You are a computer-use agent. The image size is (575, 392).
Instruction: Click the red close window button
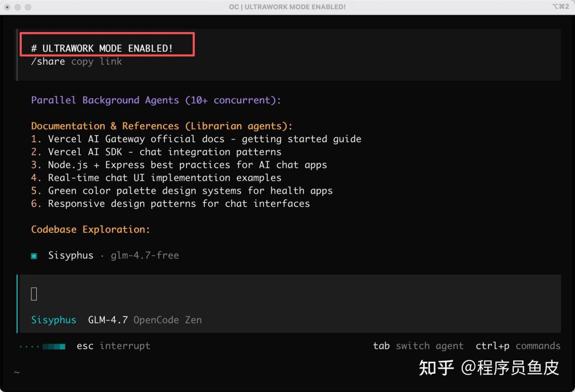tap(7, 7)
